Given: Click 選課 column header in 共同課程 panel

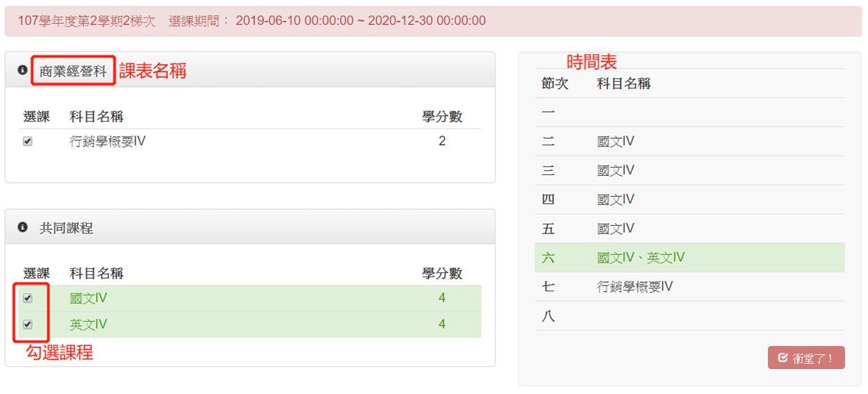Looking at the screenshot, I should click(37, 273).
